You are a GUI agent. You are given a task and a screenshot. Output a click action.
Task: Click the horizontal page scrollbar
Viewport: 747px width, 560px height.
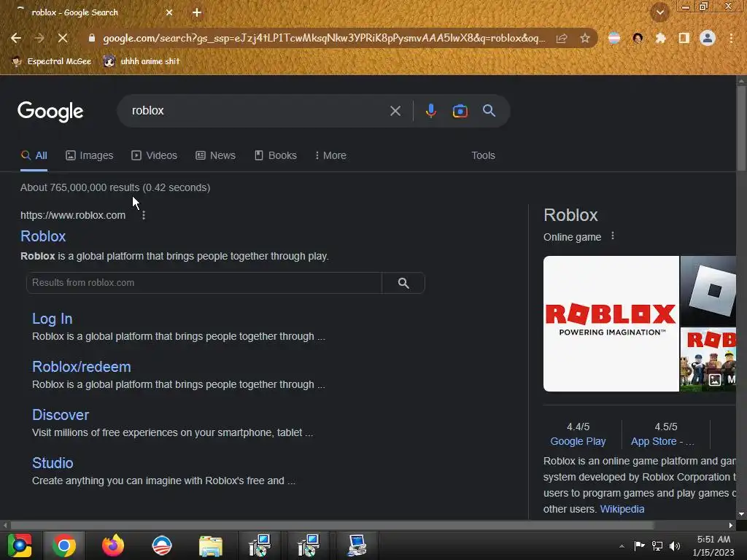[332, 525]
